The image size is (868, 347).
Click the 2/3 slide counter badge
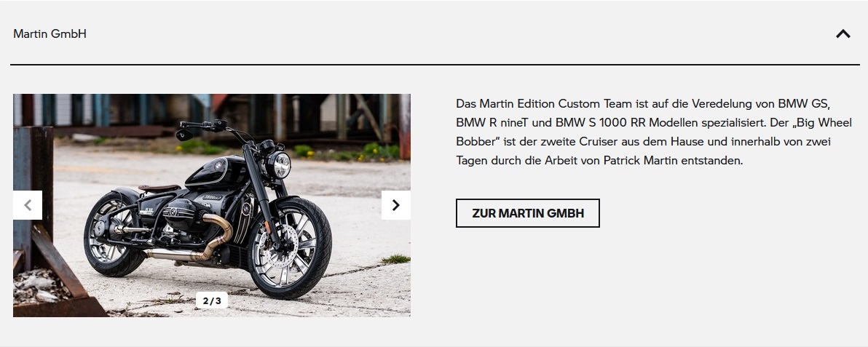pos(211,300)
